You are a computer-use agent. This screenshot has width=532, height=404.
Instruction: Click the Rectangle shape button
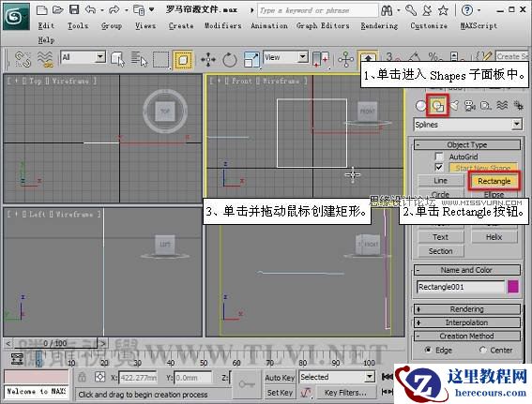point(494,181)
